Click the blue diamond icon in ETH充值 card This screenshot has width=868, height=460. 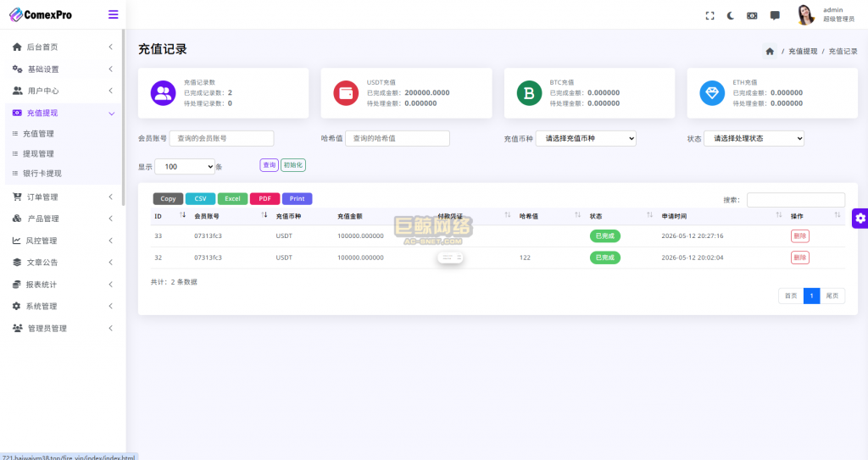tap(712, 93)
